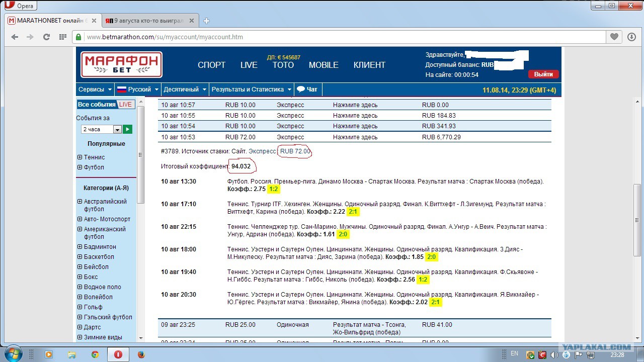Add page to bookmarks with heart icon
This screenshot has width=644, height=362.
(614, 37)
